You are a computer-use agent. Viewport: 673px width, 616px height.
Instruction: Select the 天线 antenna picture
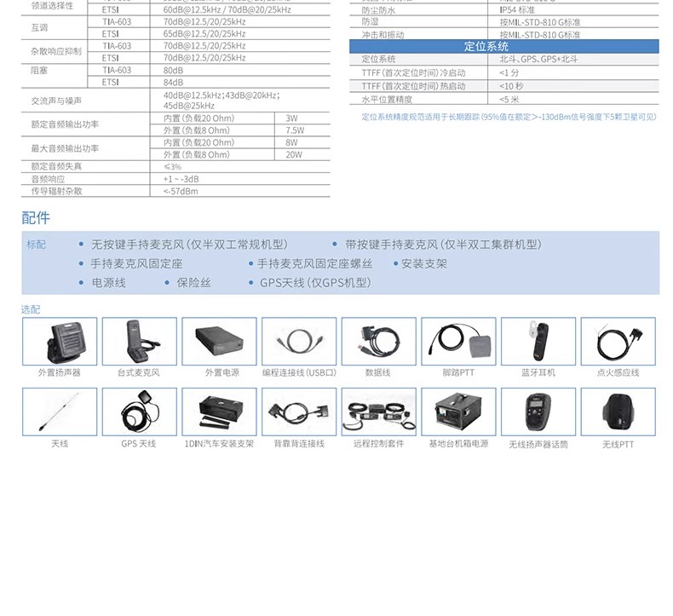coord(60,412)
